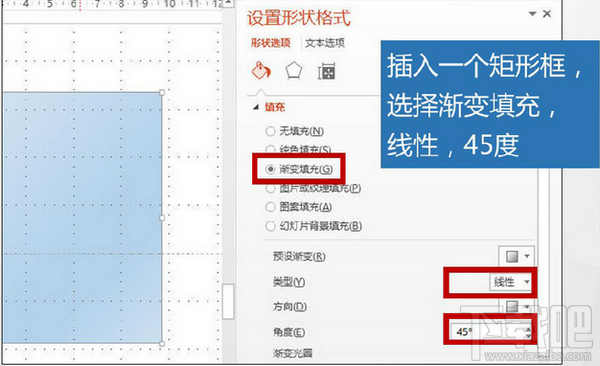Click the 角度(E) label

click(289, 332)
